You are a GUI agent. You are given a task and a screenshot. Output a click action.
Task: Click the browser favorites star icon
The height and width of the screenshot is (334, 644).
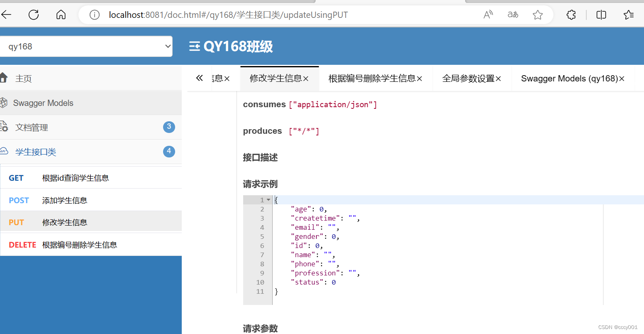click(538, 15)
